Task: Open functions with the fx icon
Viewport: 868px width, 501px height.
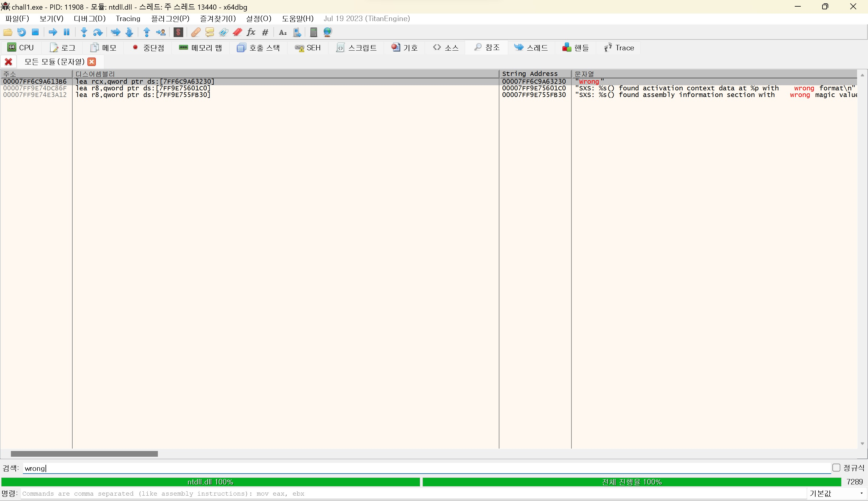Action: (251, 32)
